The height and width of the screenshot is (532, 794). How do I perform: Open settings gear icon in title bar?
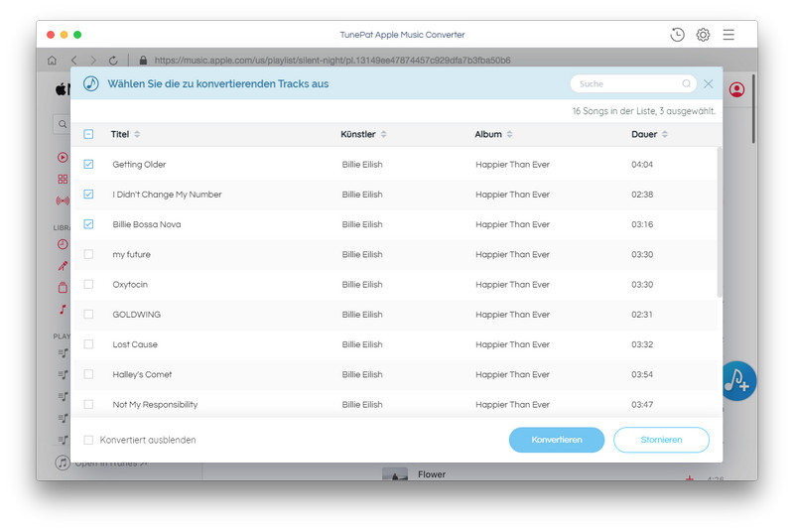(703, 35)
